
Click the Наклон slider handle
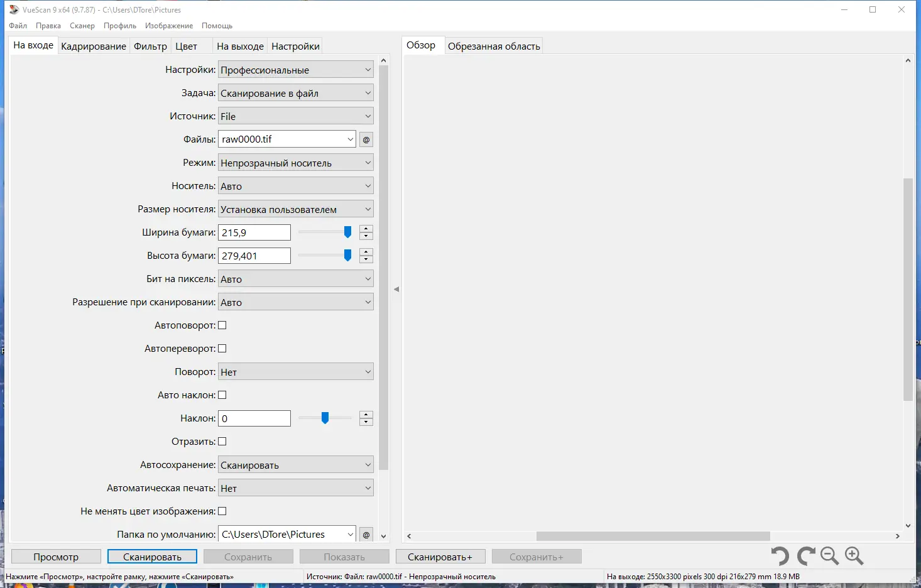[325, 418]
